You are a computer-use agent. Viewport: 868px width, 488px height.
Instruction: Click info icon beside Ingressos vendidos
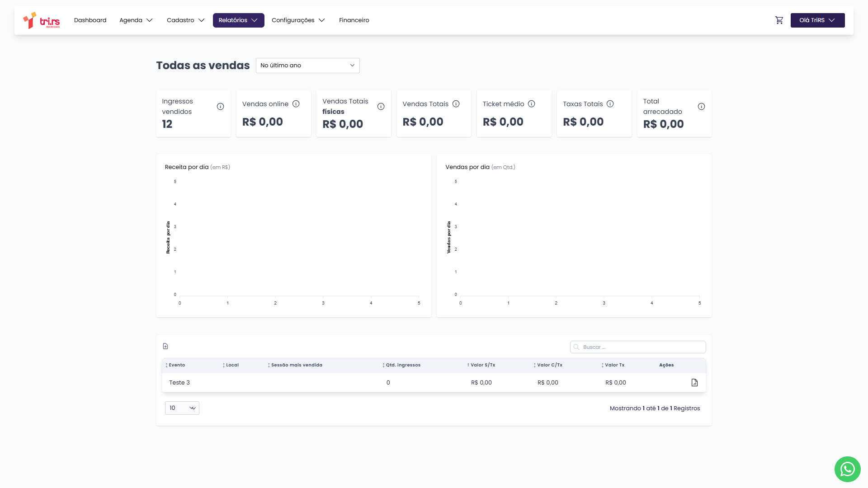coord(220,107)
